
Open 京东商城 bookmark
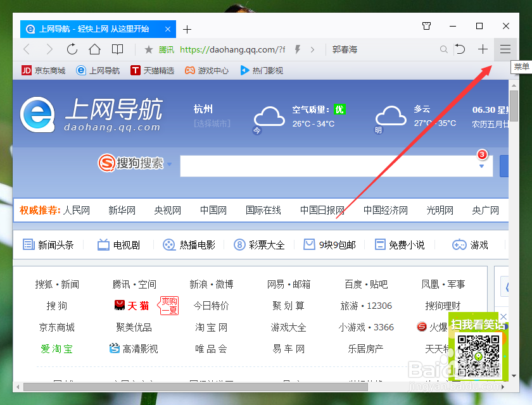click(x=44, y=70)
